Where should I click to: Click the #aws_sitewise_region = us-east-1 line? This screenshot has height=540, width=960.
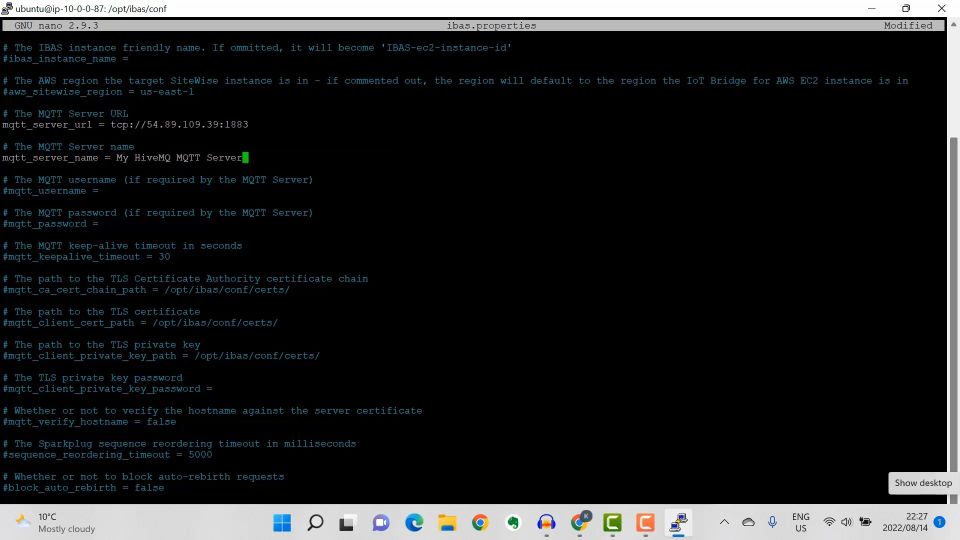98,92
